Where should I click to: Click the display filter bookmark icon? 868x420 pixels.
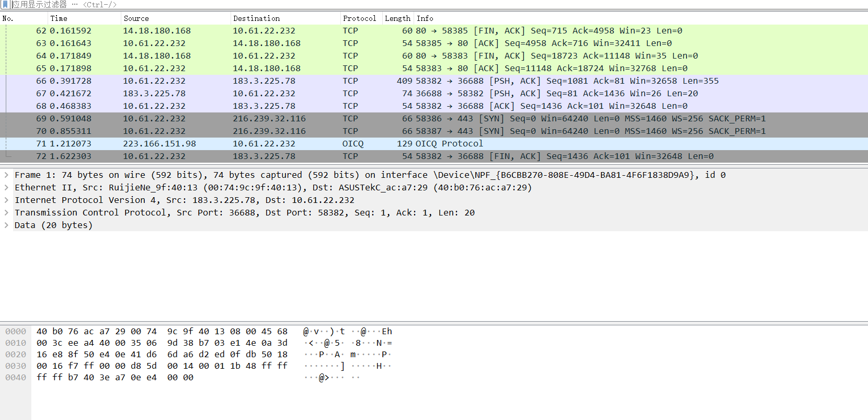click(5, 4)
